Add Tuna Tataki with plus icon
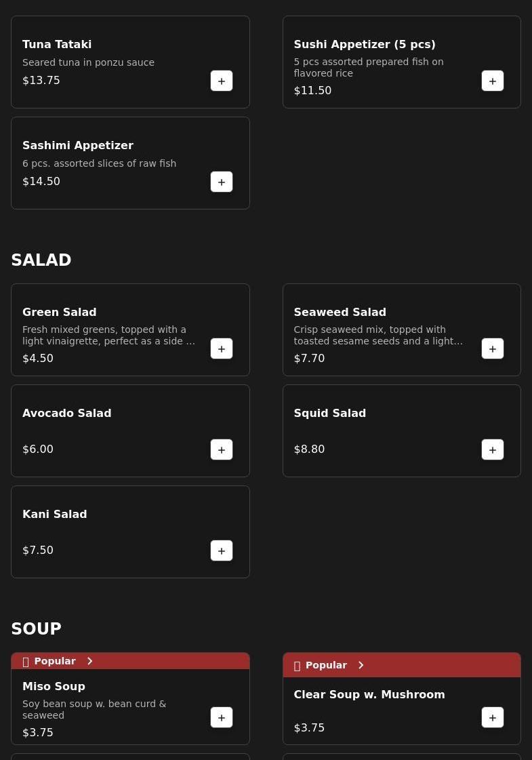The image size is (532, 760). tap(222, 81)
